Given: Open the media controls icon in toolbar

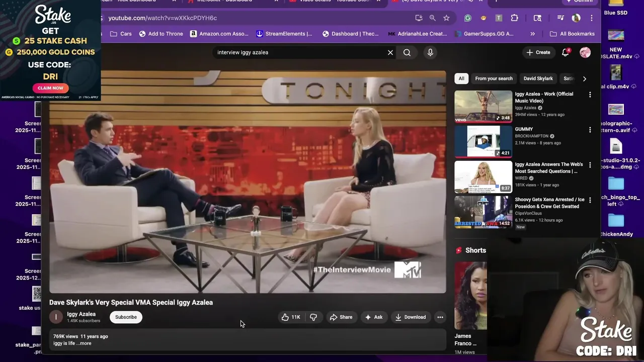Looking at the screenshot, I should [x=560, y=18].
